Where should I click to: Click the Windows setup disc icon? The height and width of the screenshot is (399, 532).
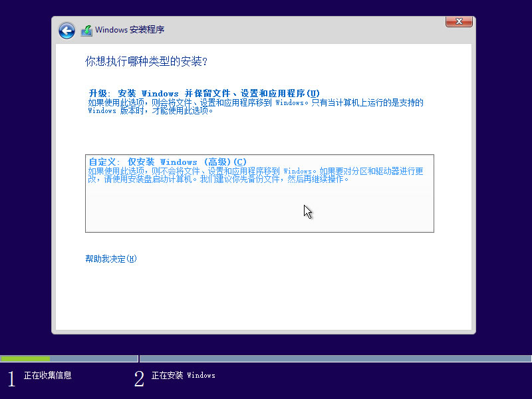click(86, 31)
